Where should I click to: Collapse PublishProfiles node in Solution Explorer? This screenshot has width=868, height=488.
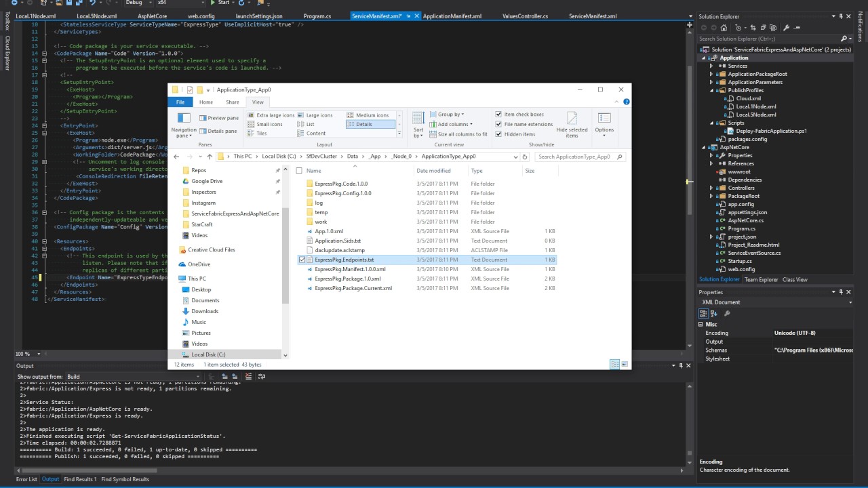(711, 90)
